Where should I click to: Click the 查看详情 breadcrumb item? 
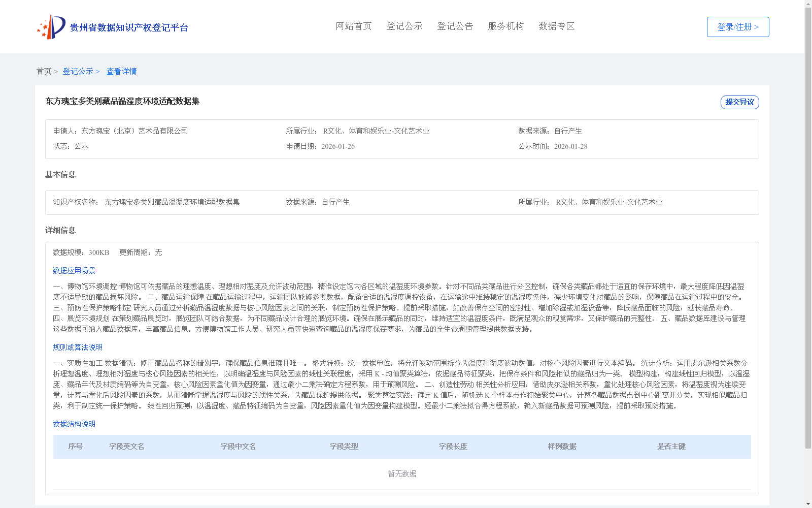click(121, 71)
